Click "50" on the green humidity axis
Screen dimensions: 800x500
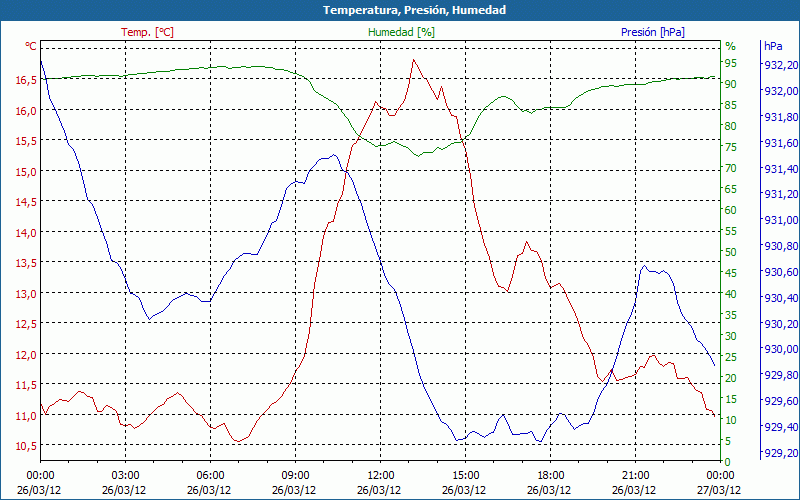coord(731,252)
